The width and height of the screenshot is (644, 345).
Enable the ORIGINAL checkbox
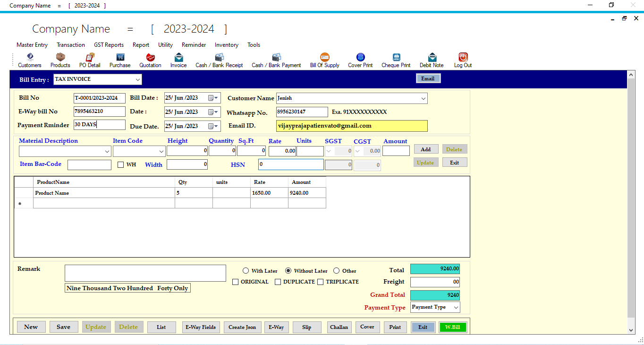[x=235, y=282]
